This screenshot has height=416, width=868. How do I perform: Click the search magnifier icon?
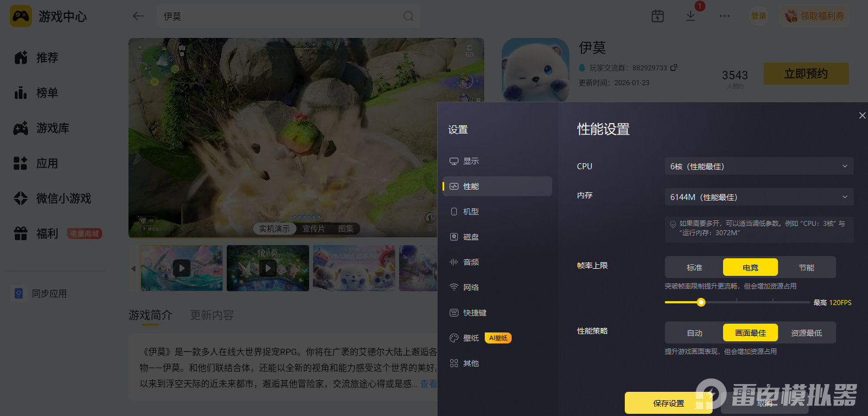(x=408, y=16)
